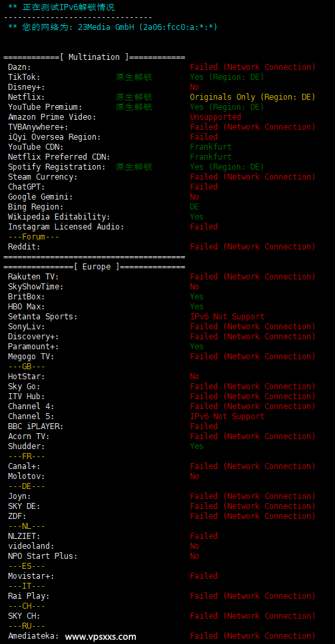
Task: Click the Google Gemini label
Action: (x=41, y=197)
